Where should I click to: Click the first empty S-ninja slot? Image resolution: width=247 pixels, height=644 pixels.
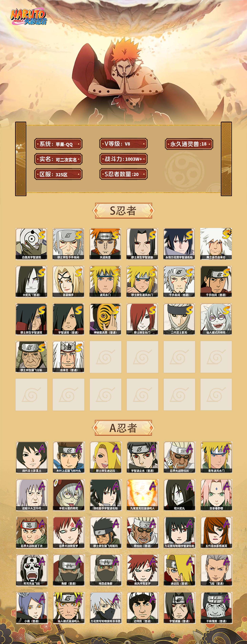(x=105, y=357)
